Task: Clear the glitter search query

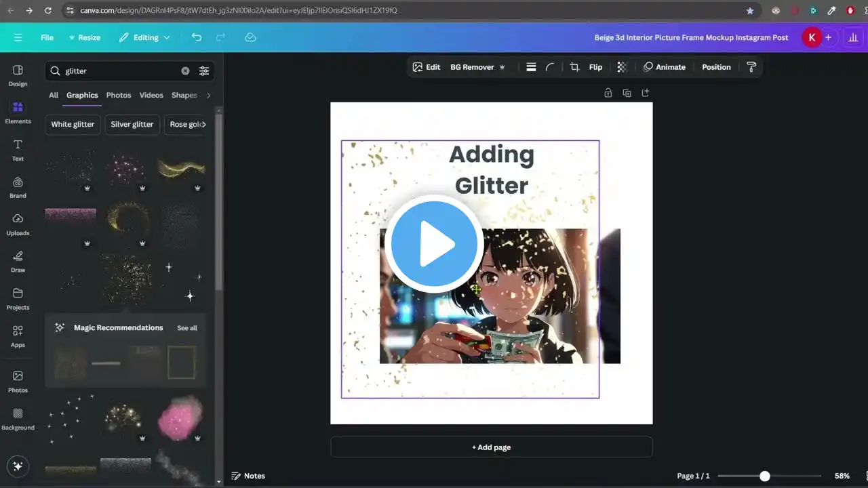Action: [185, 70]
